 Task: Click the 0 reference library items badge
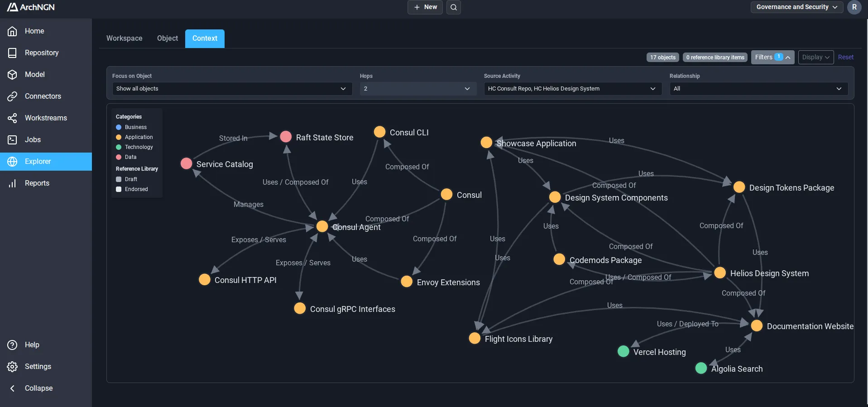click(x=715, y=57)
